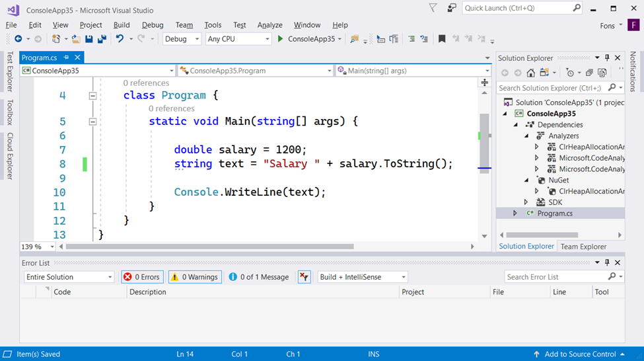Viewport: 644px width, 361px height.
Task: Click the editor horizontal scrollbar thumb
Action: tap(209, 247)
